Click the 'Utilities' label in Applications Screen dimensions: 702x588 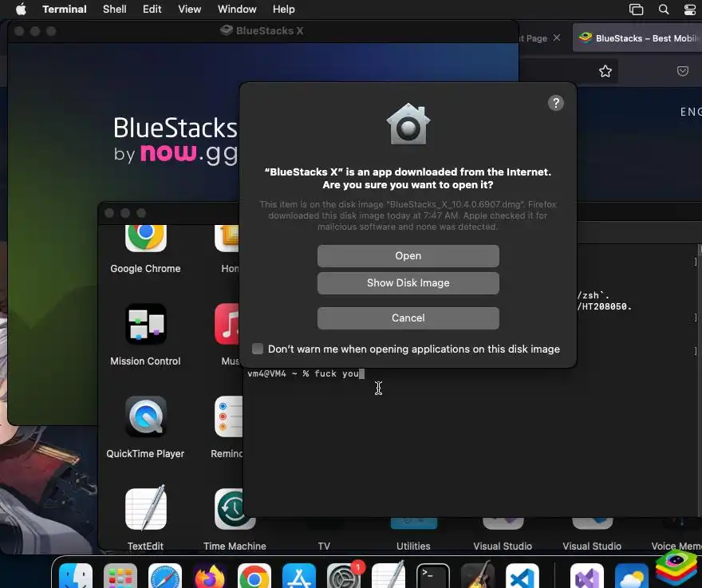(413, 546)
